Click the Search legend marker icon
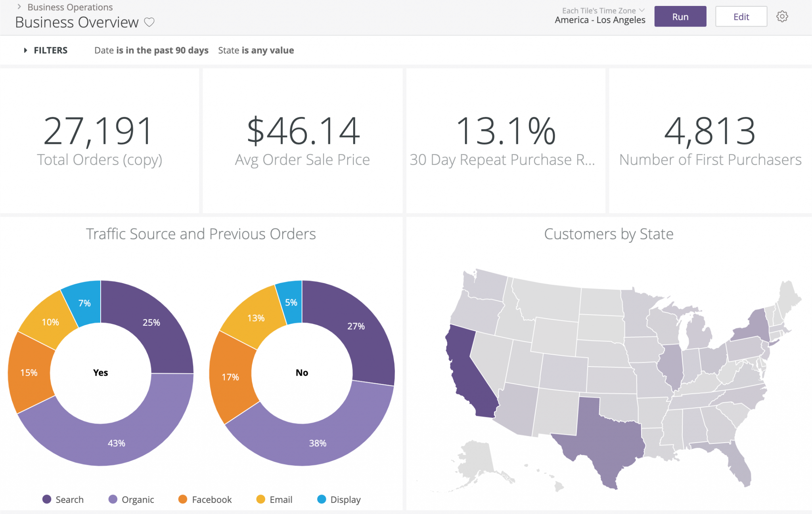812x514 pixels. coord(47,500)
